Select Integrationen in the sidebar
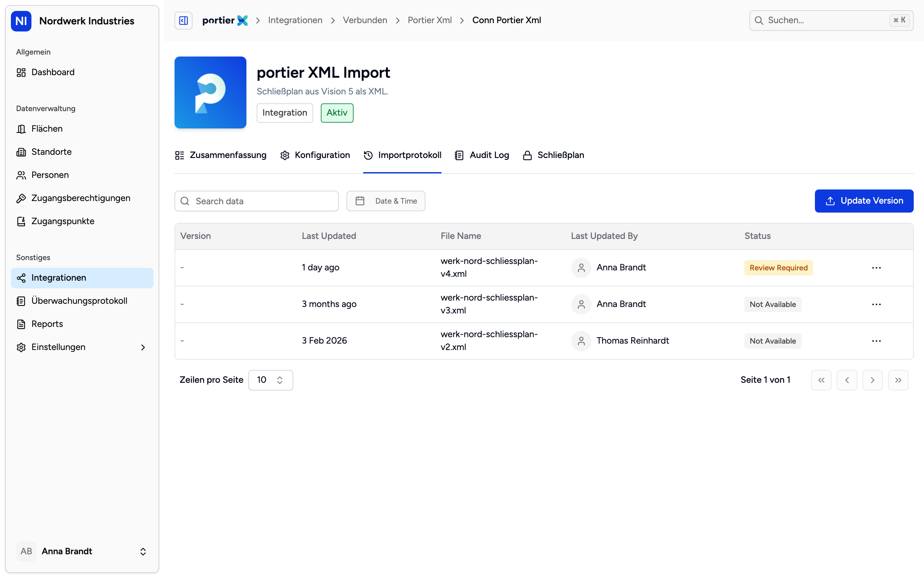The width and height of the screenshot is (924, 578). coord(82,278)
